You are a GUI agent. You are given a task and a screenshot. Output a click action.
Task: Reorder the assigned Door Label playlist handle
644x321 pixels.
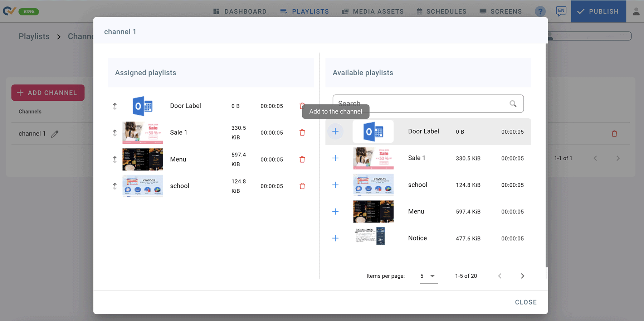[115, 106]
